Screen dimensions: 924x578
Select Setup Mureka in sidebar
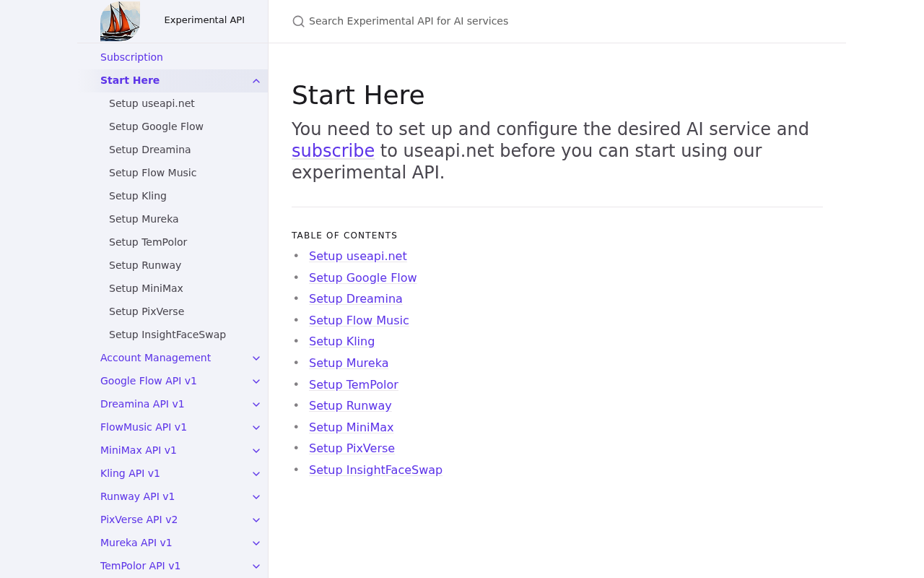pos(144,219)
